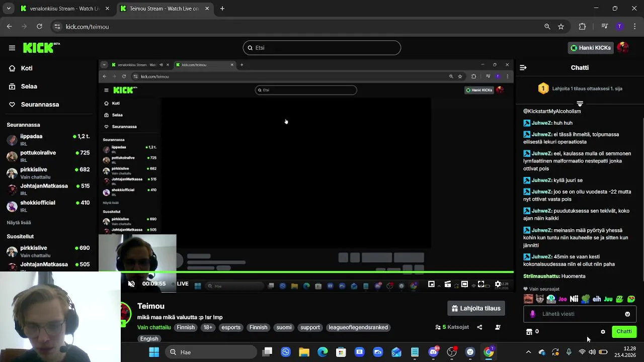Share the stream via the share icon
The image size is (644, 362).
click(x=479, y=327)
